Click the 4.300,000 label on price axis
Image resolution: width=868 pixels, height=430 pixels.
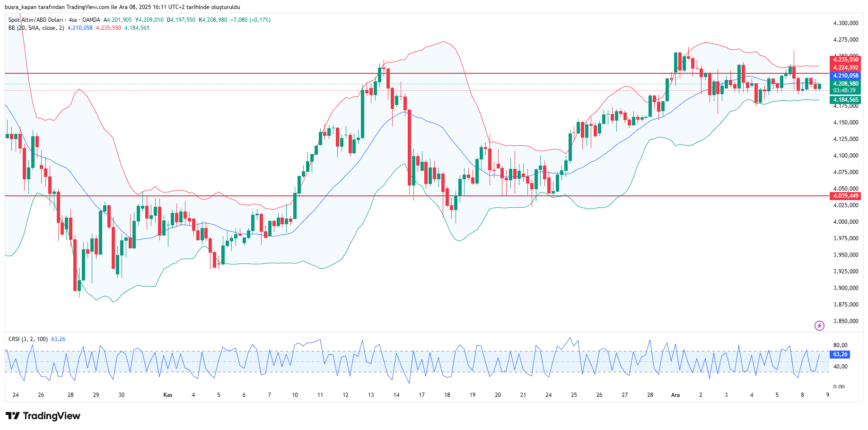pos(845,23)
